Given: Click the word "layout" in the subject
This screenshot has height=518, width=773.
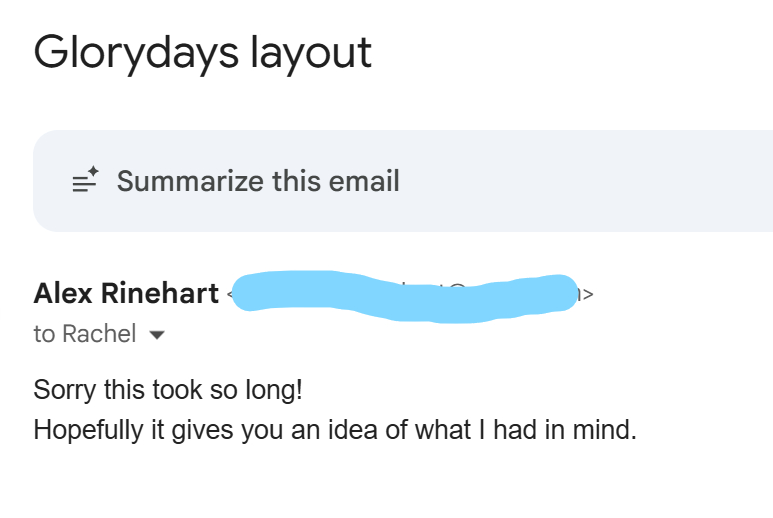Looking at the screenshot, I should click(x=310, y=52).
